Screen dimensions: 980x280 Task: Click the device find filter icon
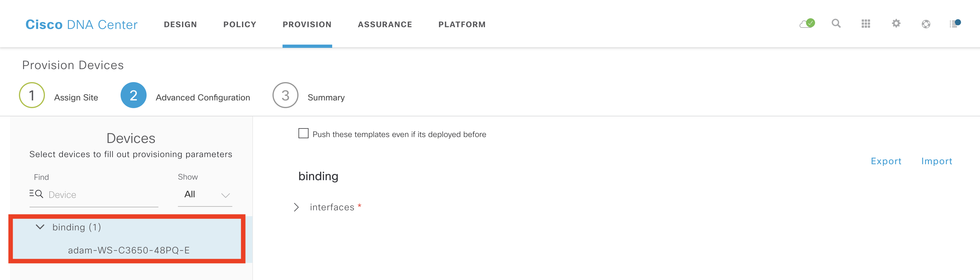[36, 194]
